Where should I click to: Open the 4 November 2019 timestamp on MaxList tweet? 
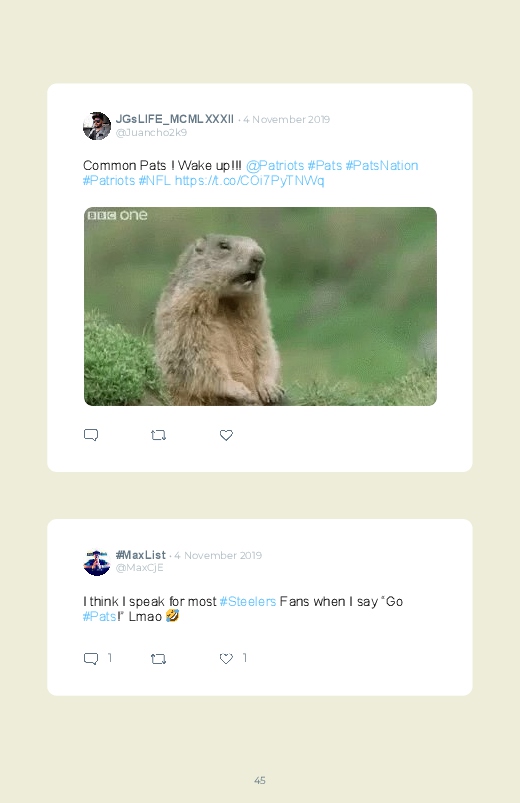click(x=218, y=555)
